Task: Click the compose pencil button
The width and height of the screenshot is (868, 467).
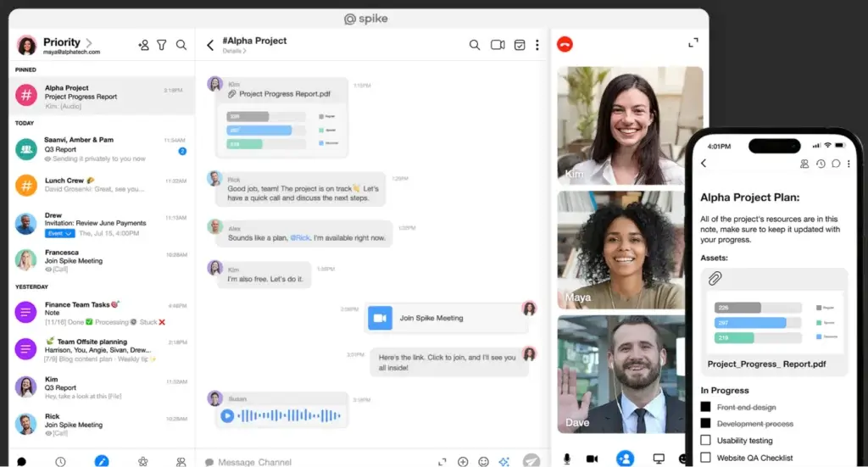Action: pos(102,461)
